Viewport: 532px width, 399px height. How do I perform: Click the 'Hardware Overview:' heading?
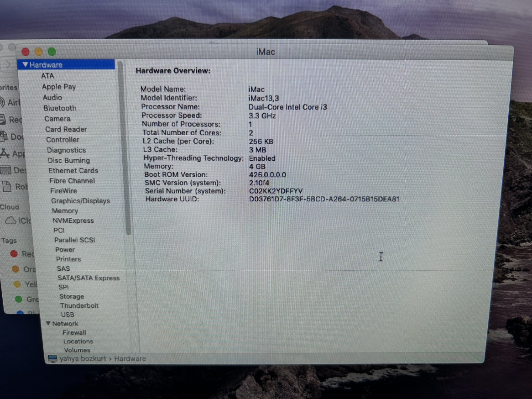click(x=173, y=71)
